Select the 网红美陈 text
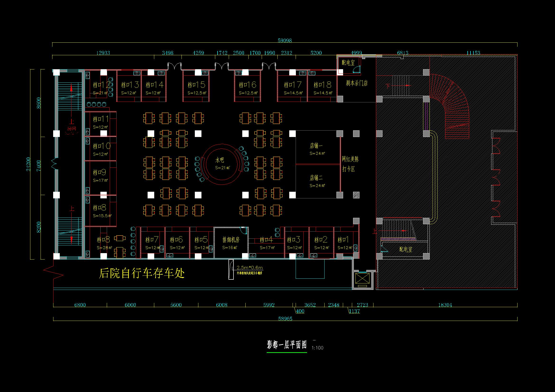 350,159
